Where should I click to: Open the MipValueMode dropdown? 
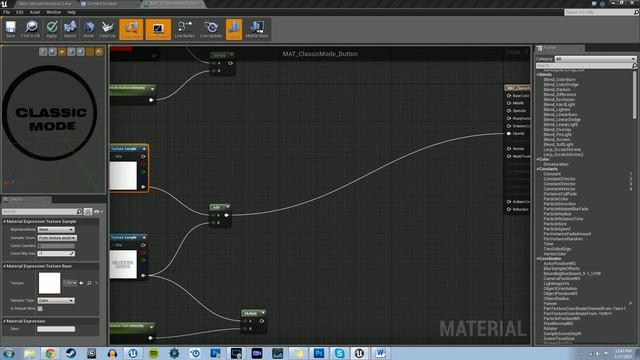click(x=56, y=230)
